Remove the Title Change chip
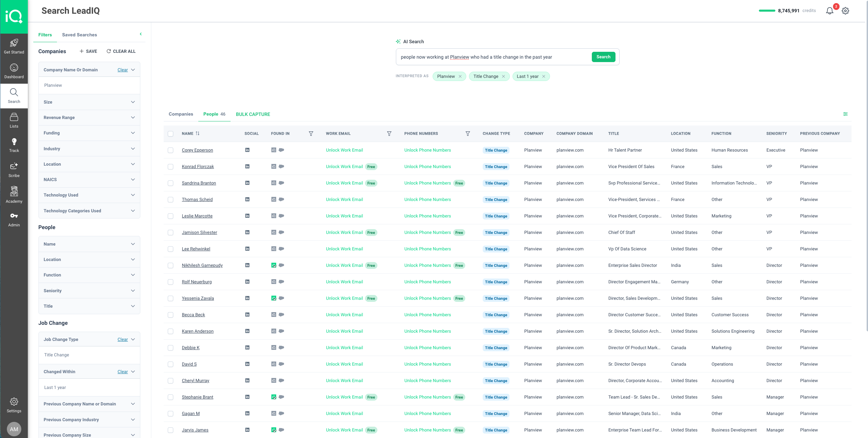 click(503, 76)
